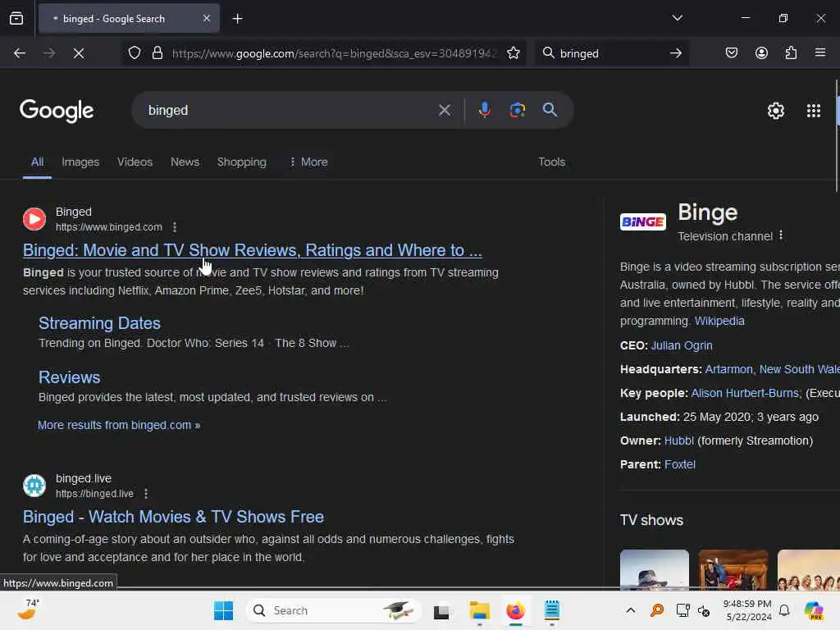Screen dimensions: 840x630
Task: Open Firefox application hamburger menu
Action: click(819, 53)
